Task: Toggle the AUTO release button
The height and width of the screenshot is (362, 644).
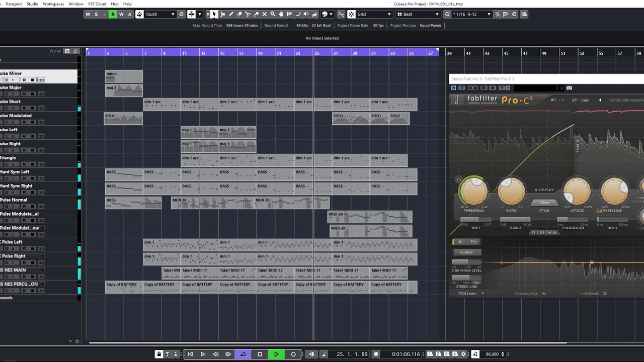Action: click(601, 211)
